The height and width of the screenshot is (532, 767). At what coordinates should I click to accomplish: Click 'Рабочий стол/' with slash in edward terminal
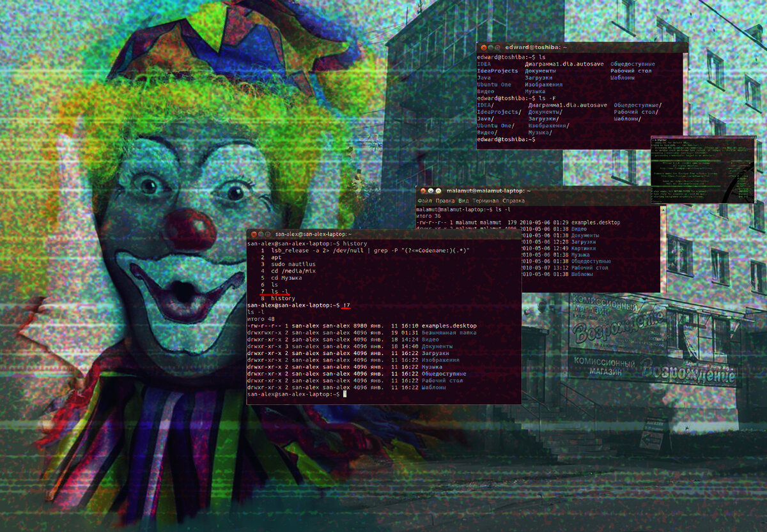click(x=637, y=112)
